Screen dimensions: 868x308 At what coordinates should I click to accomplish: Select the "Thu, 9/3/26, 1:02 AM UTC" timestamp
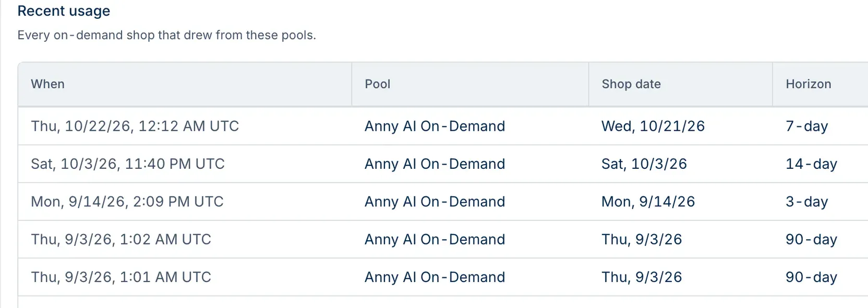(x=121, y=239)
